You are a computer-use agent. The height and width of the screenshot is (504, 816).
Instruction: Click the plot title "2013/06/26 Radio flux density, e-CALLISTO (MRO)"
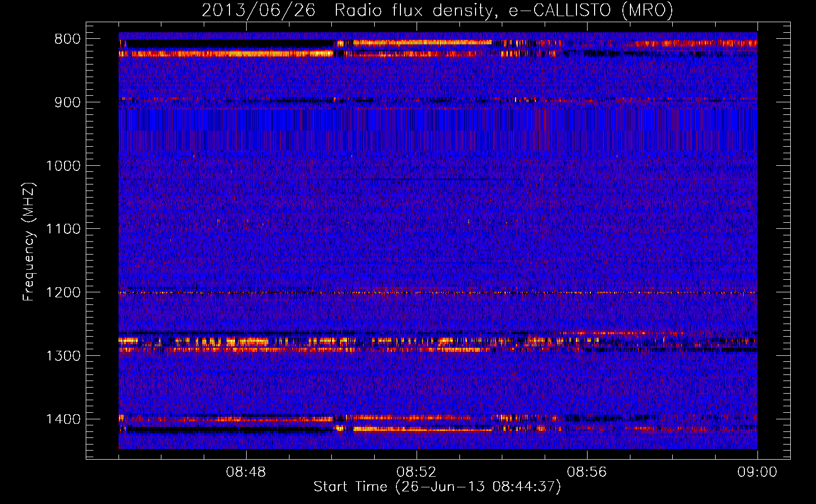coord(437,10)
